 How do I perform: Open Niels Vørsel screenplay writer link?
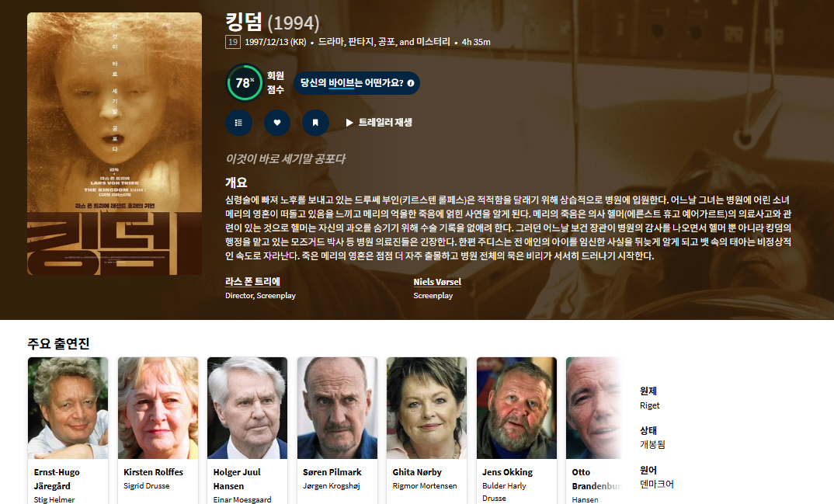tap(437, 282)
